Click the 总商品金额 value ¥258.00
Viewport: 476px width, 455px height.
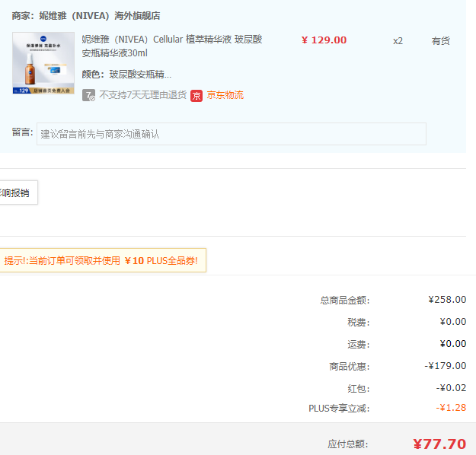[x=447, y=300]
